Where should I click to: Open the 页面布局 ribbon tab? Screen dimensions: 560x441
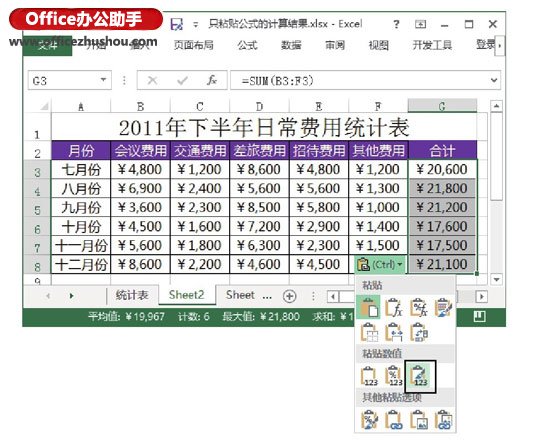pos(194,45)
